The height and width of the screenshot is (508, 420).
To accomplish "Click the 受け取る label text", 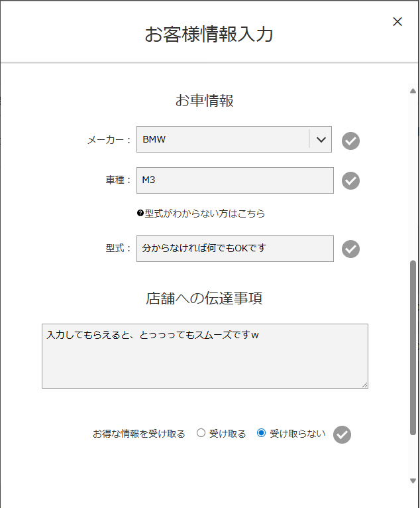I will click(x=227, y=434).
